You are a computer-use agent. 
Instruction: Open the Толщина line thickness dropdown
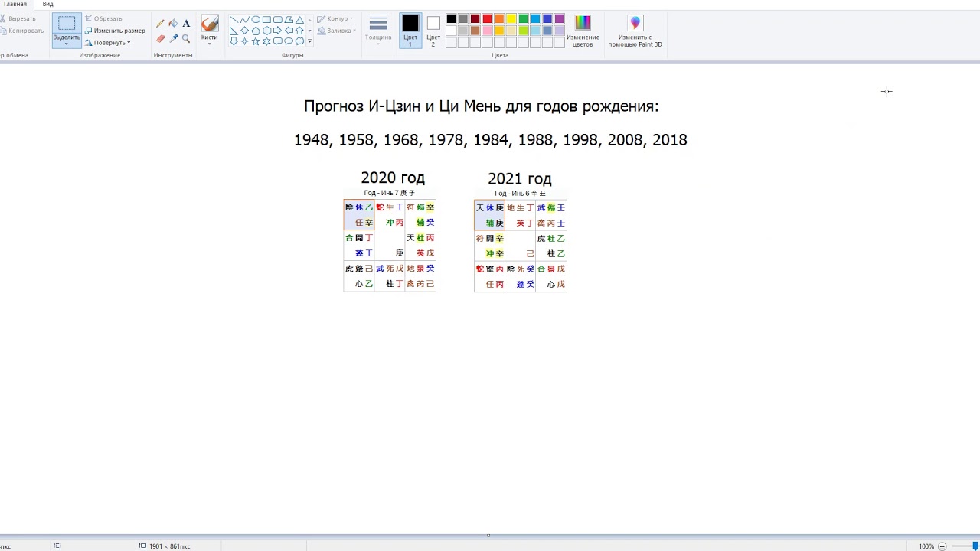pyautogui.click(x=378, y=31)
